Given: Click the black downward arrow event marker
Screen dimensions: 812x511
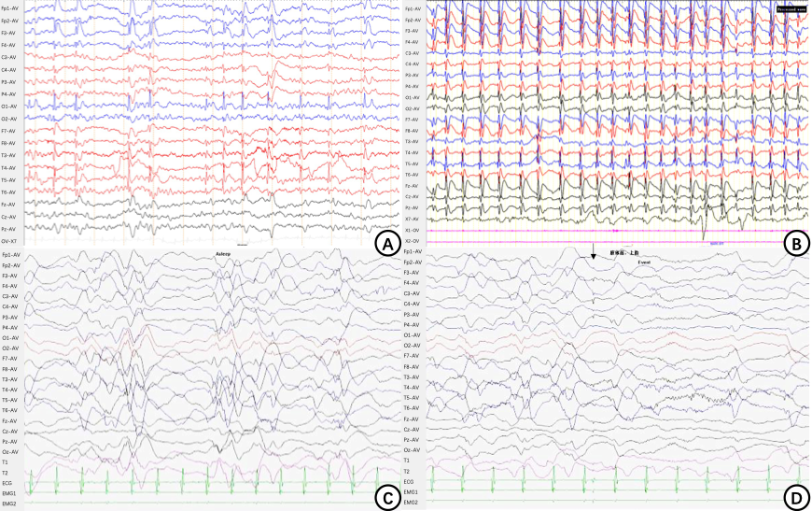Looking at the screenshot, I should click(593, 254).
